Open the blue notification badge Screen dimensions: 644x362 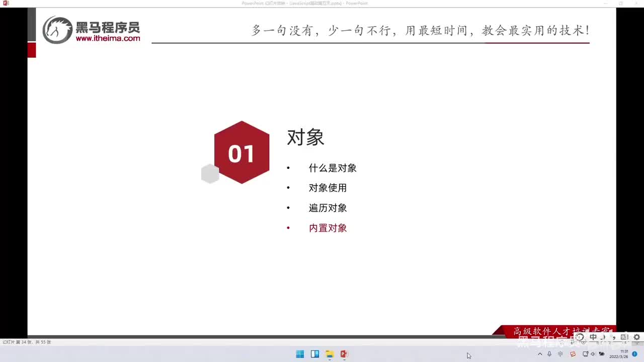pos(635,354)
